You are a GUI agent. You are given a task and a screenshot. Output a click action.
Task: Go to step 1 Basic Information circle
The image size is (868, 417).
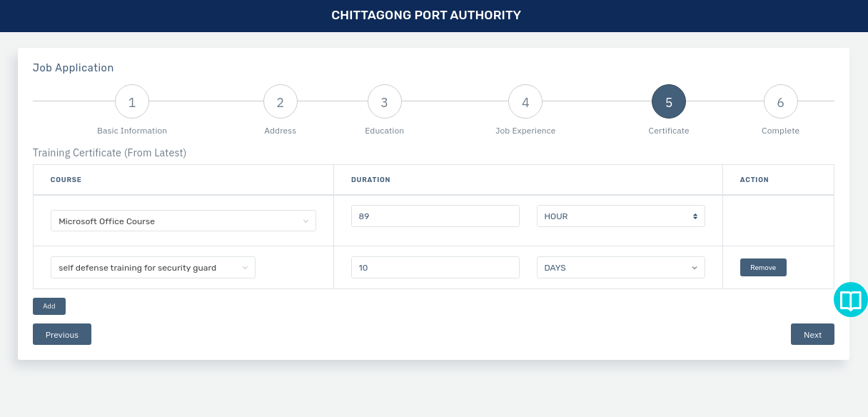tap(132, 102)
